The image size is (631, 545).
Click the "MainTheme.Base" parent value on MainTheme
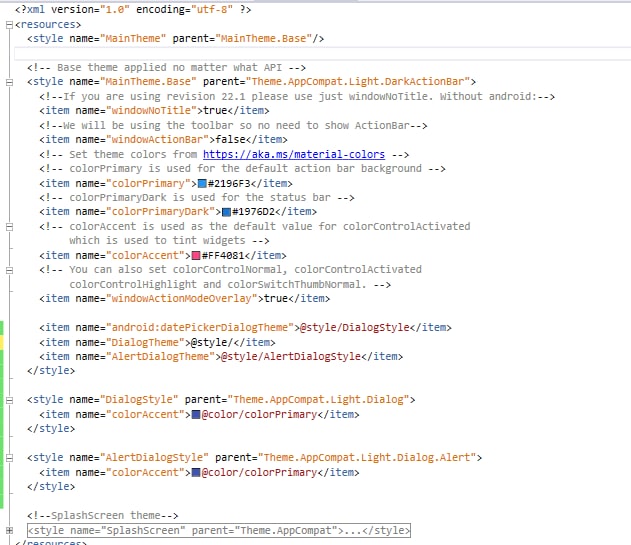click(264, 39)
